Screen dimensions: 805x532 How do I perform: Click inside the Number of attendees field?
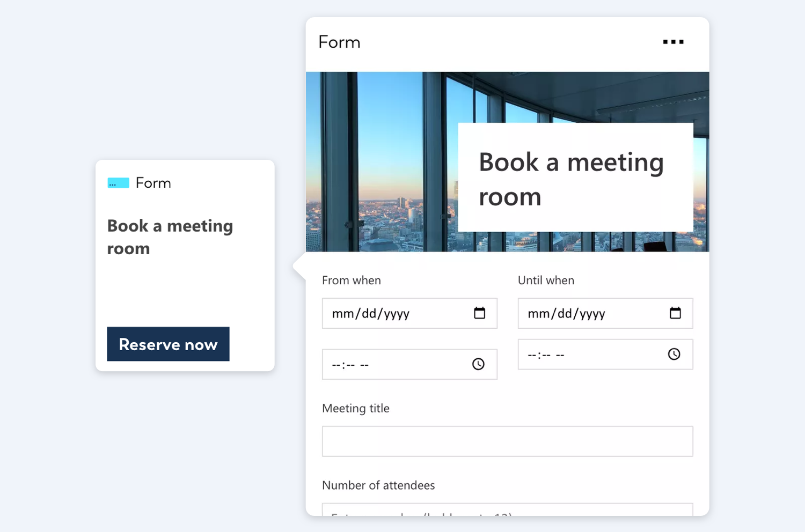click(x=507, y=512)
